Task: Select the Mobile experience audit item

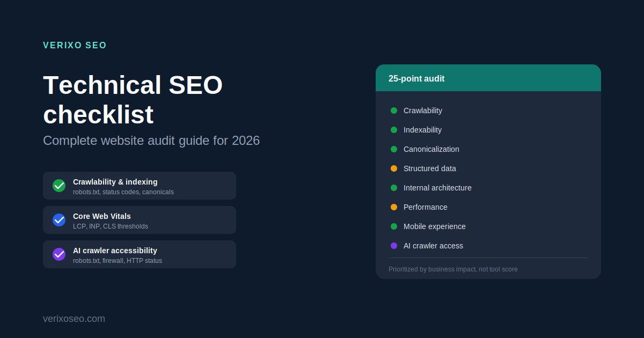Action: point(488,226)
